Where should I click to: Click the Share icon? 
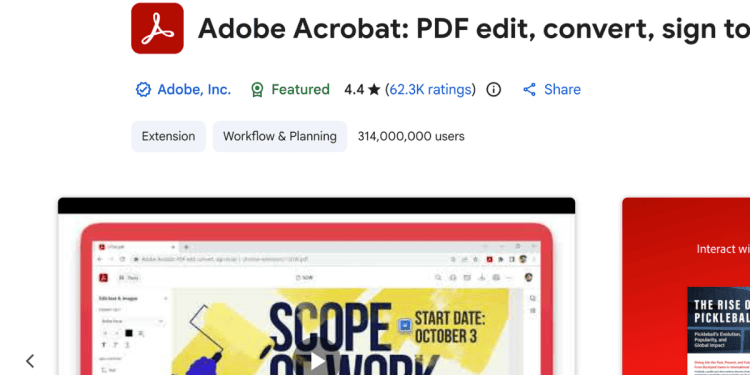point(529,89)
